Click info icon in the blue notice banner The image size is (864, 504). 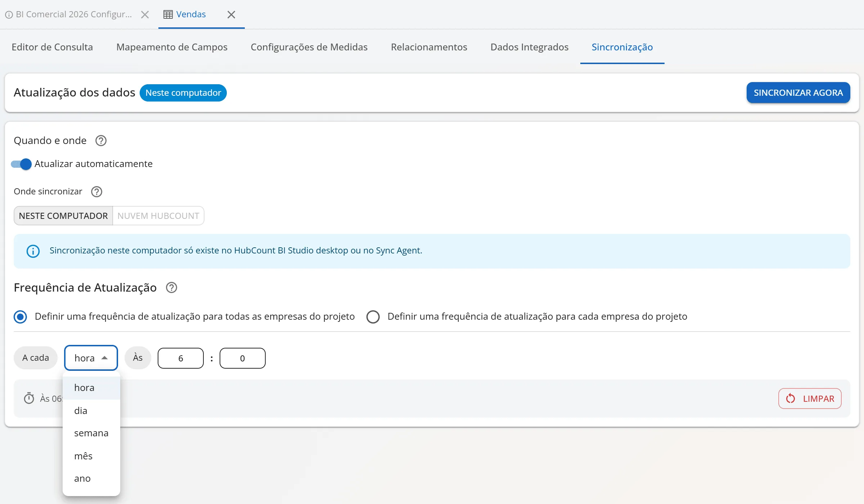pos(33,251)
